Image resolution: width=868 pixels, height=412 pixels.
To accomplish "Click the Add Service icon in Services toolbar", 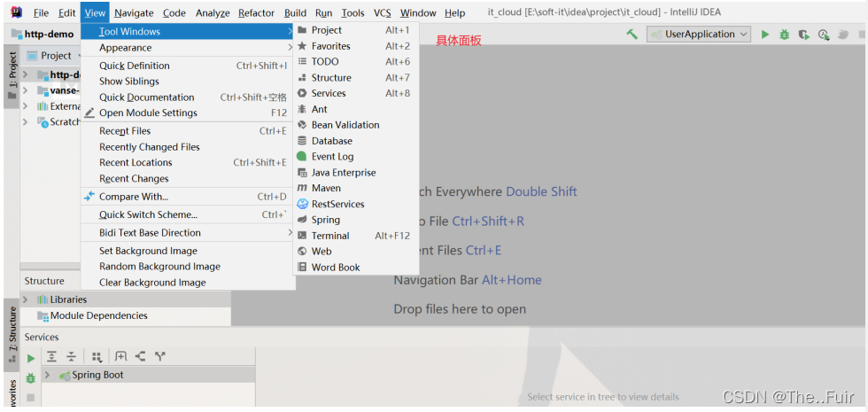I will point(140,356).
